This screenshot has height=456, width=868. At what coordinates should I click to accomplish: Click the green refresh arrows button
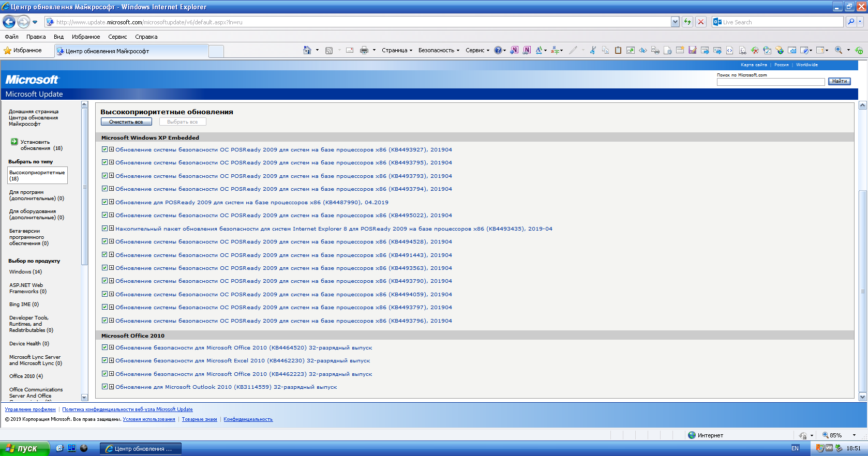click(x=687, y=22)
